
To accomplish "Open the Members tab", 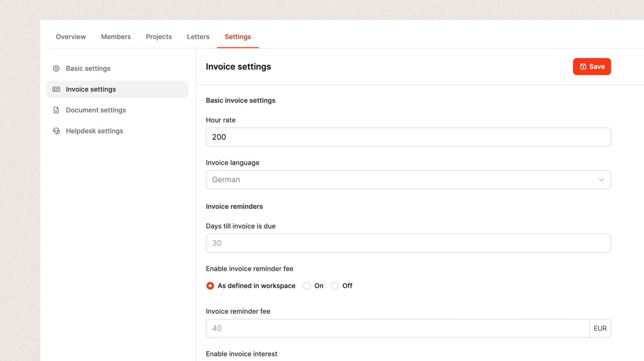I will (x=116, y=37).
